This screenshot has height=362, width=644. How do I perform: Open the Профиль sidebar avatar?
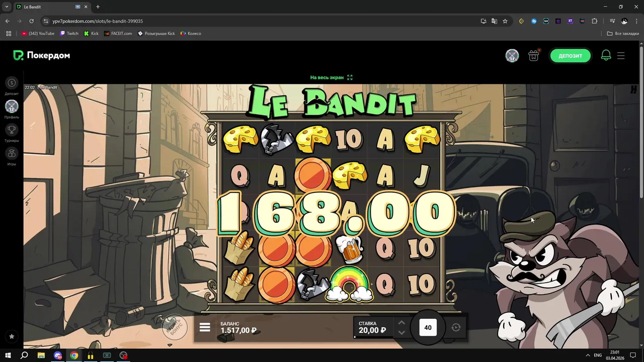[x=12, y=106]
